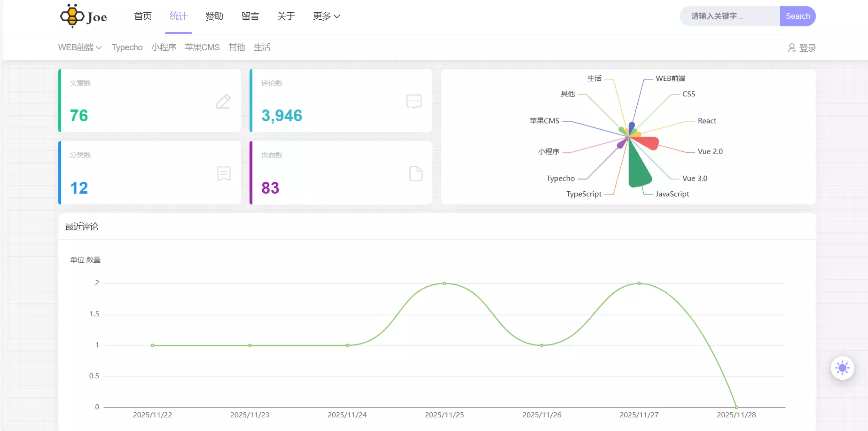Open the 小程序 category link
This screenshot has width=868, height=431.
click(x=164, y=47)
